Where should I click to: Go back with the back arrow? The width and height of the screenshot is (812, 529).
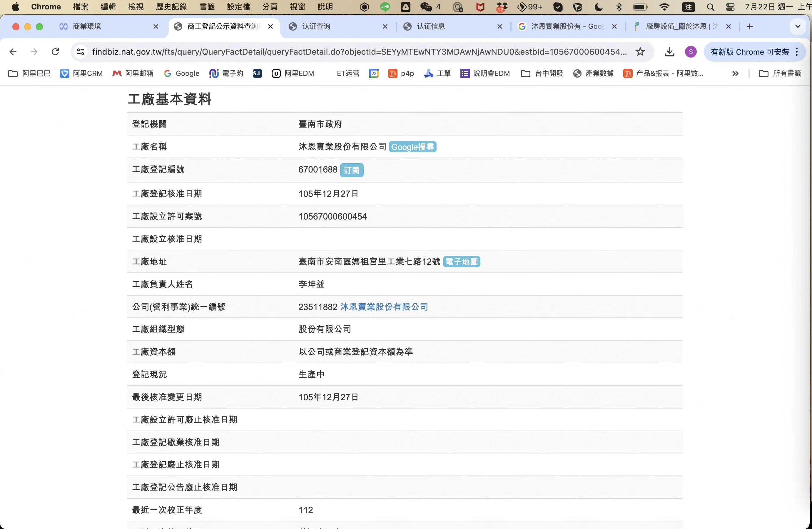tap(13, 52)
